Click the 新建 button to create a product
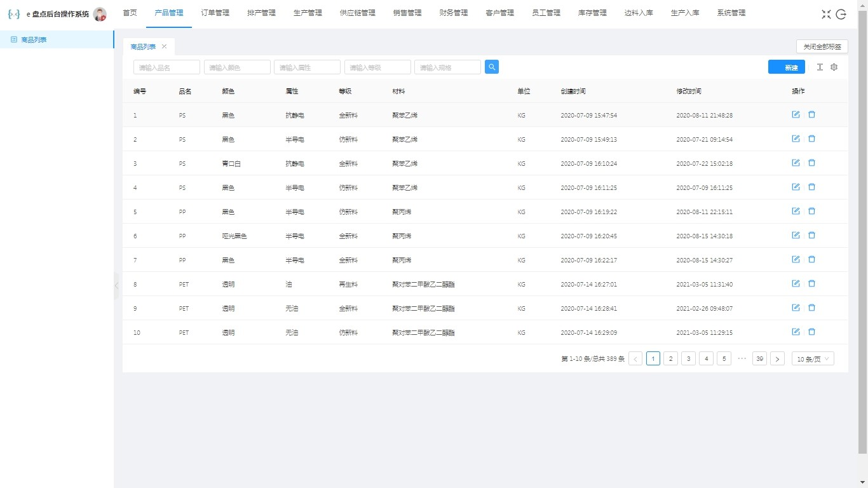The width and height of the screenshot is (868, 488). pyautogui.click(x=786, y=67)
